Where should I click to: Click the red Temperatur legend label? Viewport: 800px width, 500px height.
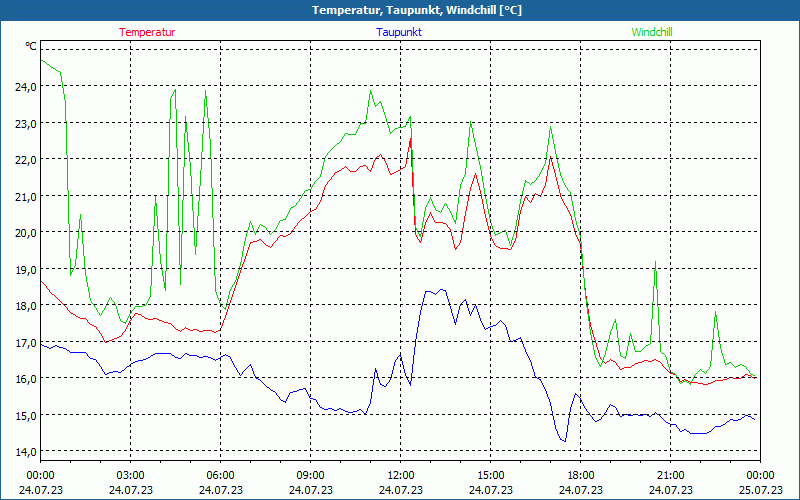pos(147,32)
